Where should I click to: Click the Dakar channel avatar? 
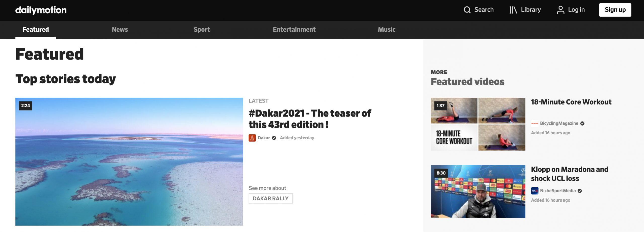click(x=252, y=138)
